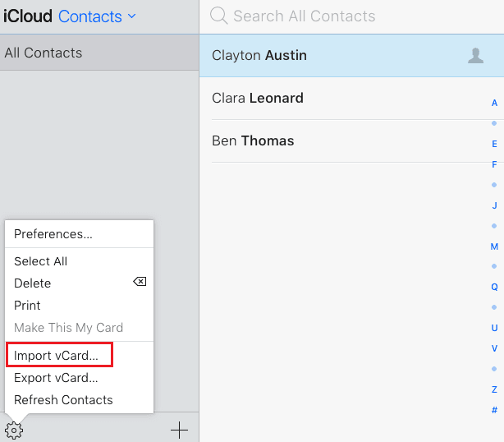Click the gear settings icon
Viewport: 504px width, 442px height.
point(14,430)
